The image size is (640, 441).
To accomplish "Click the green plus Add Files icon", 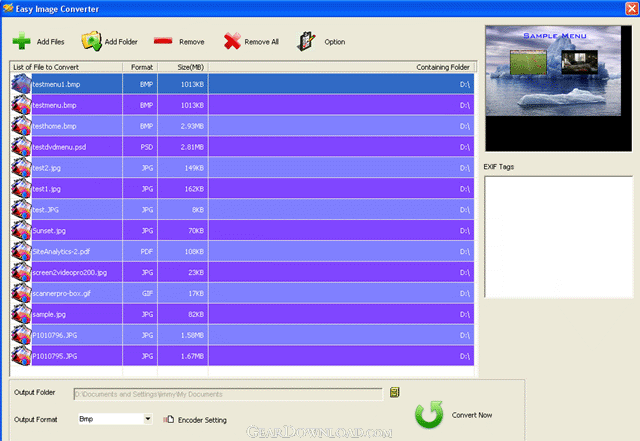I will point(22,41).
